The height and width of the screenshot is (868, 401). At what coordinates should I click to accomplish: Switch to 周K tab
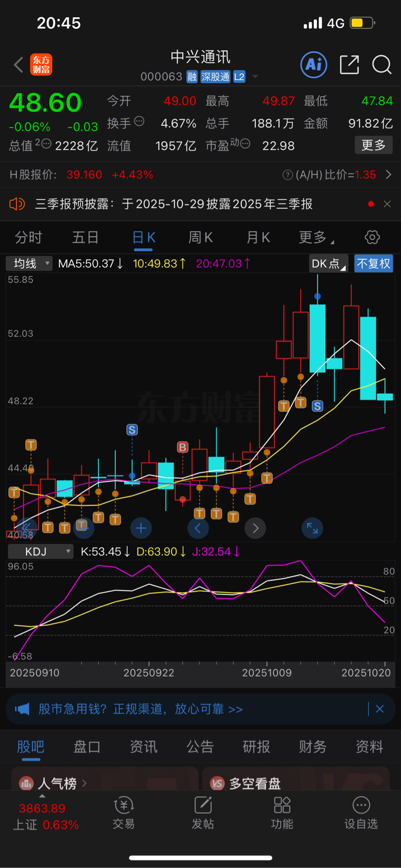click(x=200, y=238)
